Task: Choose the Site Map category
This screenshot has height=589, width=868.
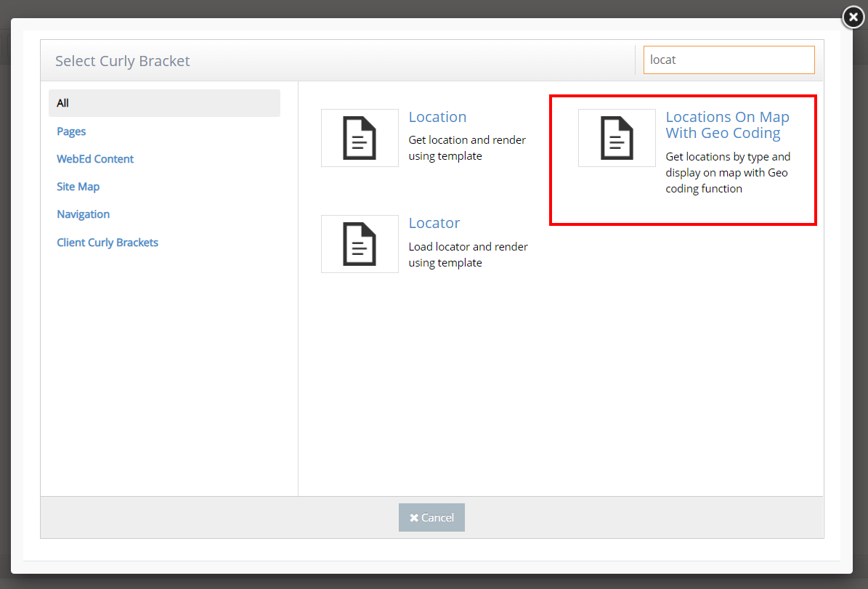Action: (x=78, y=187)
